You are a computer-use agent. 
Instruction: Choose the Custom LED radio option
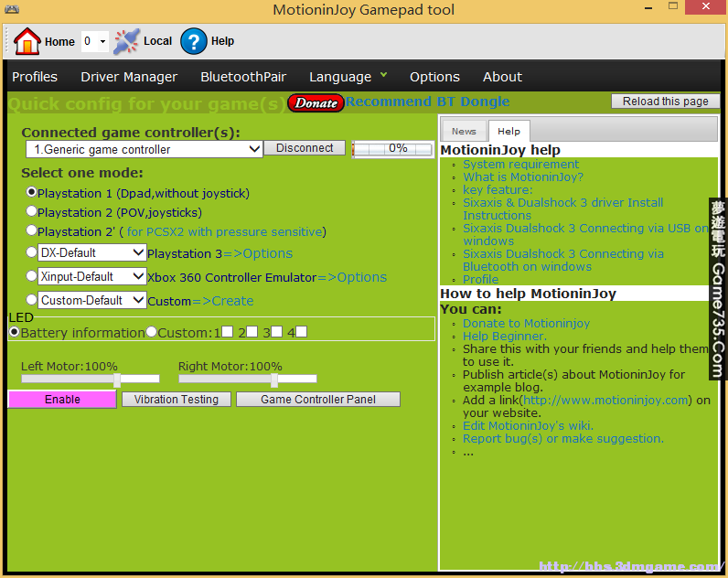click(152, 333)
